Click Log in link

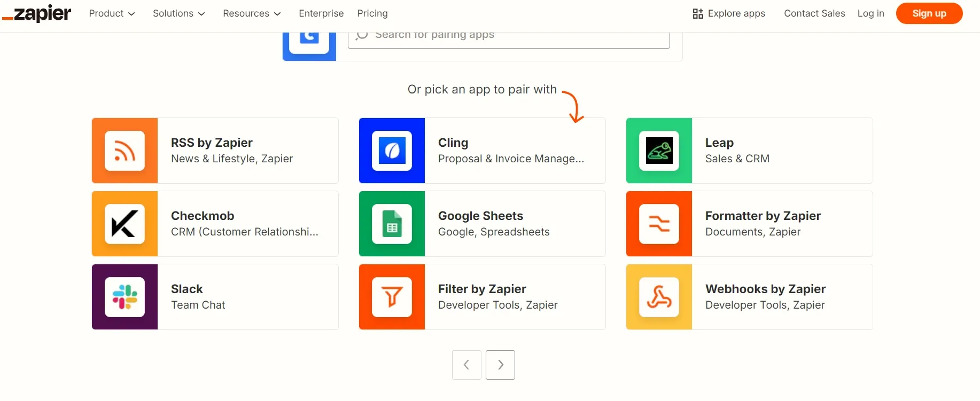[870, 13]
